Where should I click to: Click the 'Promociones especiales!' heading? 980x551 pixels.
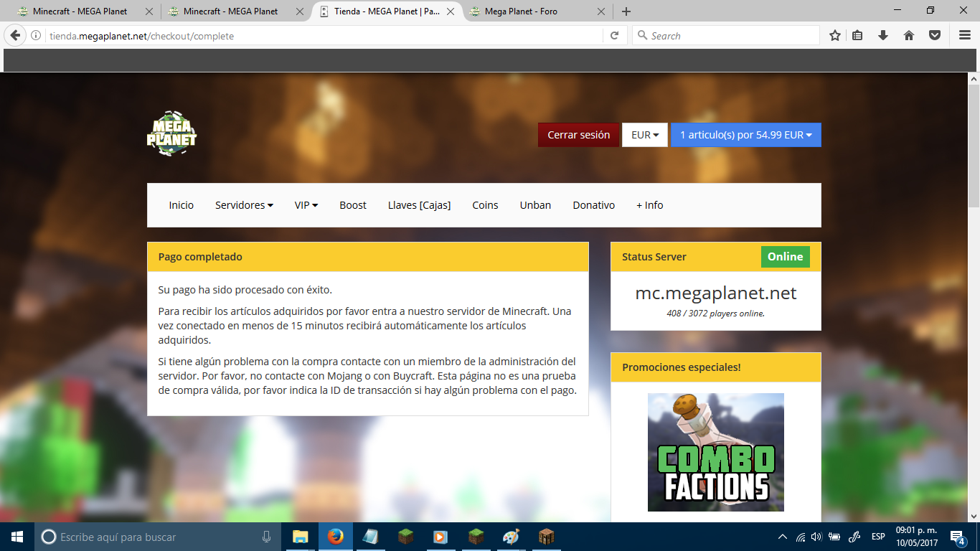point(682,367)
